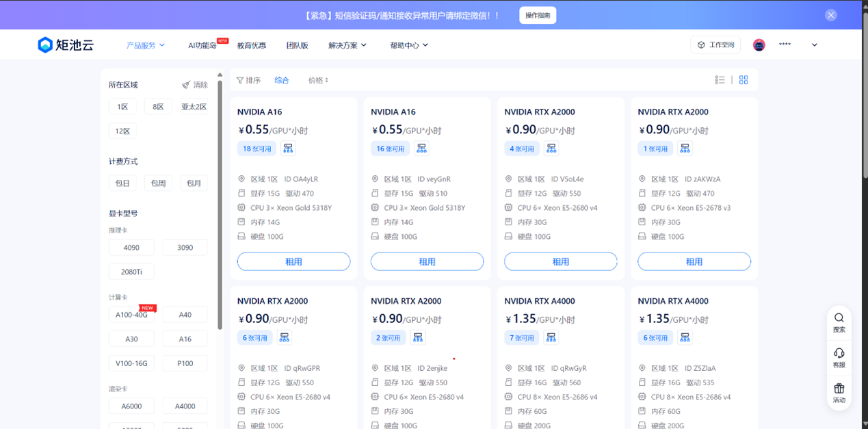Open the floating 活动 gift button
Screen dimensions: 868x429
coord(839,393)
